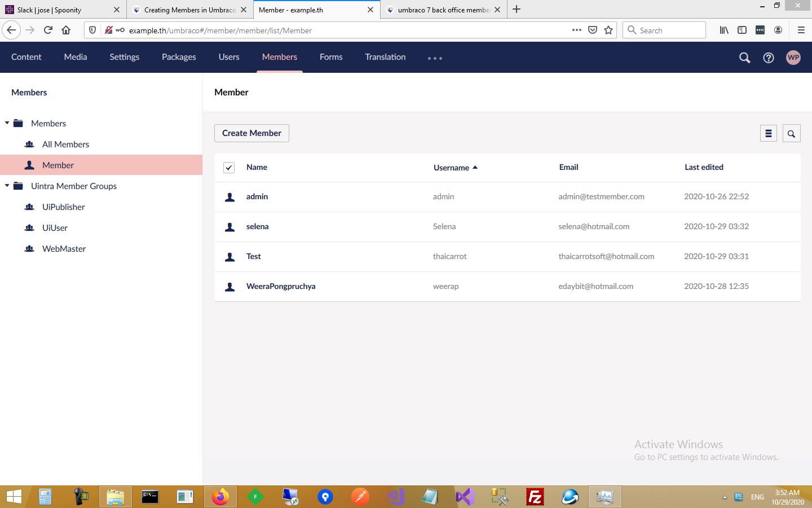Screen dimensions: 812x508
Task: Expand the more sections ellipsis menu
Action: pyautogui.click(x=435, y=58)
